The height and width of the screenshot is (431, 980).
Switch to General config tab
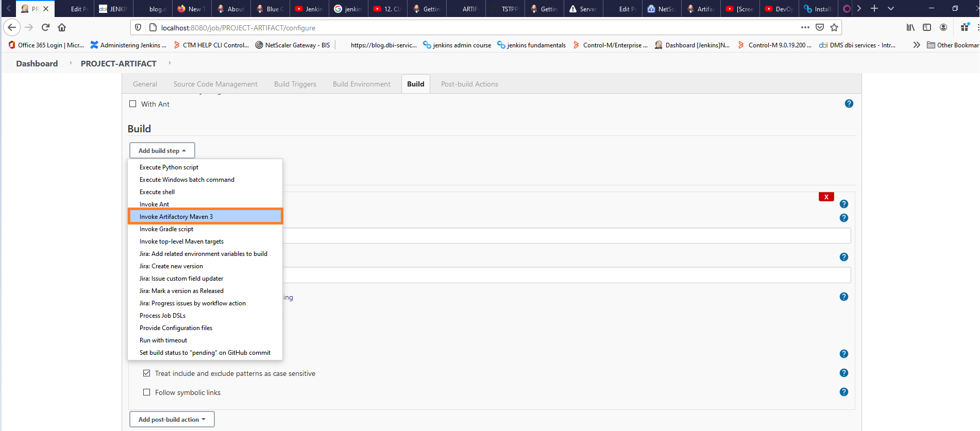tap(145, 84)
